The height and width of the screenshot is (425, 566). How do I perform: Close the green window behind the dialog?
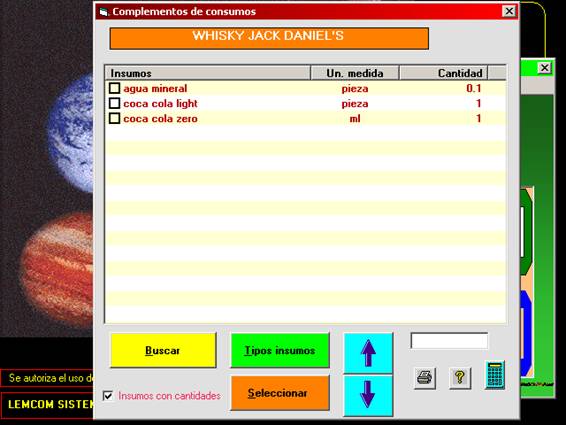544,68
